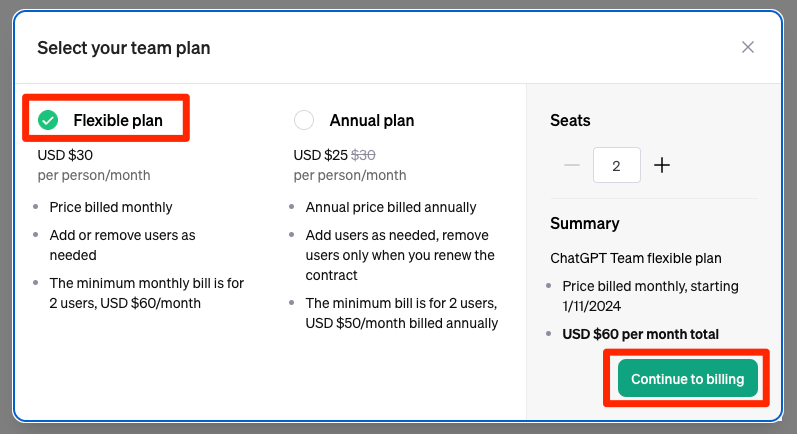Click Add or remove users as needed bullet

tap(122, 245)
